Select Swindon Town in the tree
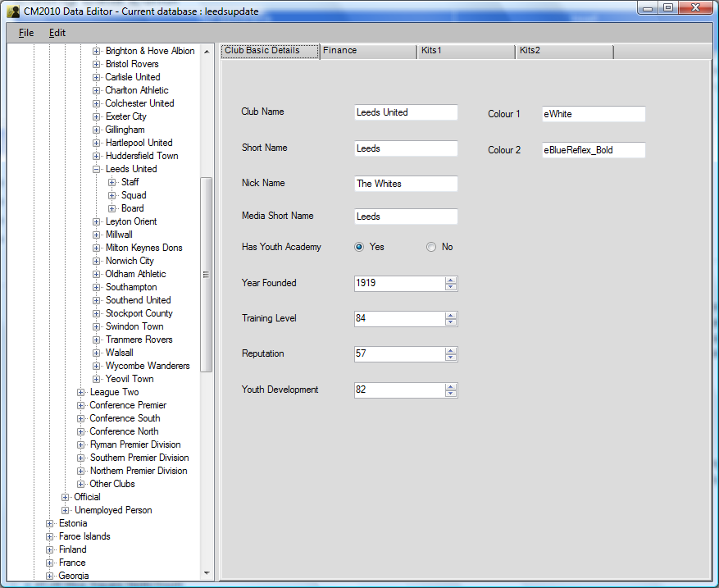Viewport: 719px width, 588px height. (134, 326)
